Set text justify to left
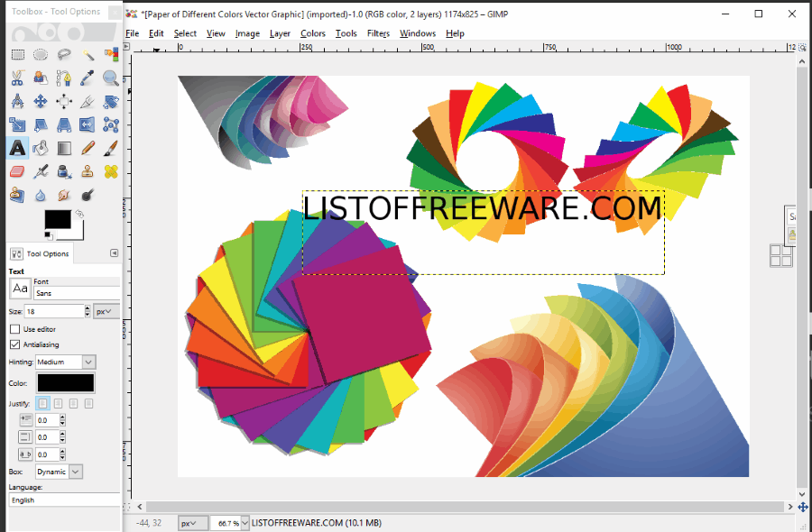The height and width of the screenshot is (532, 812). [x=43, y=403]
